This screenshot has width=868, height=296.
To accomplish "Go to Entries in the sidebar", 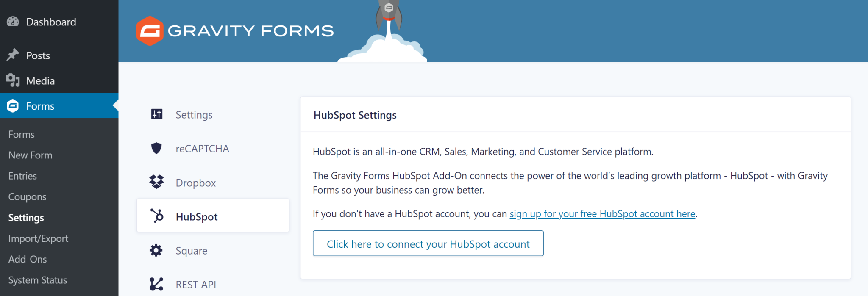I will 23,176.
